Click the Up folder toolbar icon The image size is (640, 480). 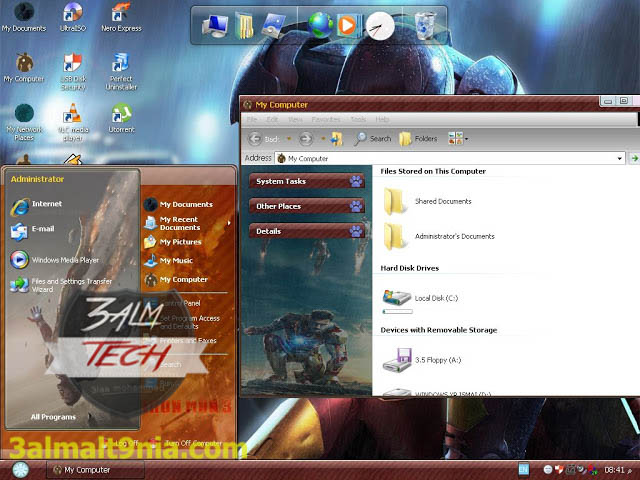pyautogui.click(x=336, y=139)
